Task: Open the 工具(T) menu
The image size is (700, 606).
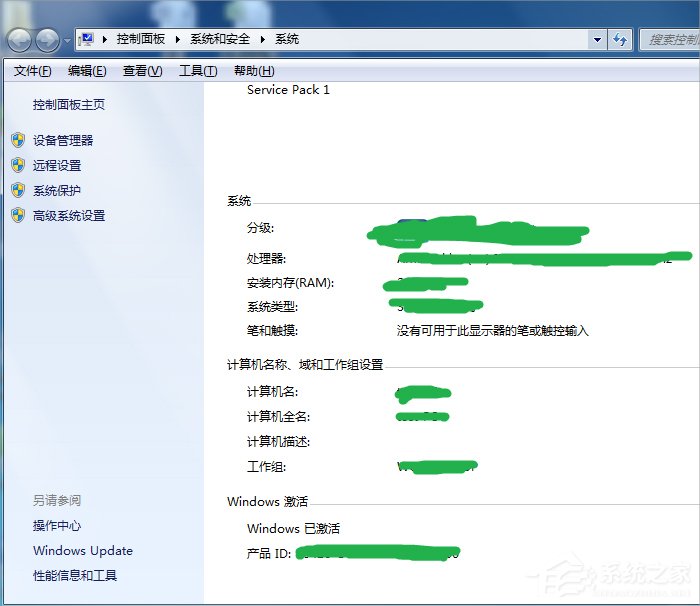Action: tap(197, 71)
